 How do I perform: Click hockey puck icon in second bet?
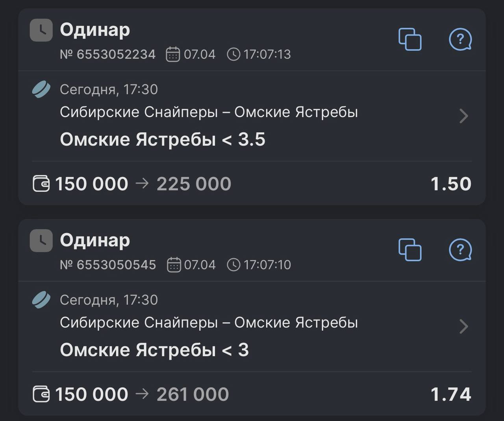tap(41, 300)
